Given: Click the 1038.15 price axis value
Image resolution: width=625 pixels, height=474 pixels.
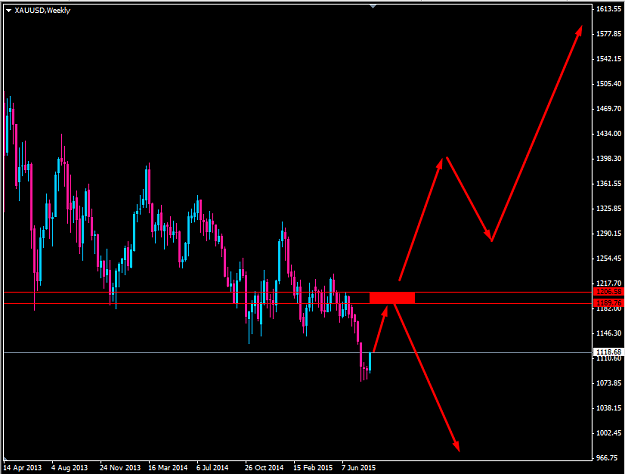Looking at the screenshot, I should coord(609,408).
